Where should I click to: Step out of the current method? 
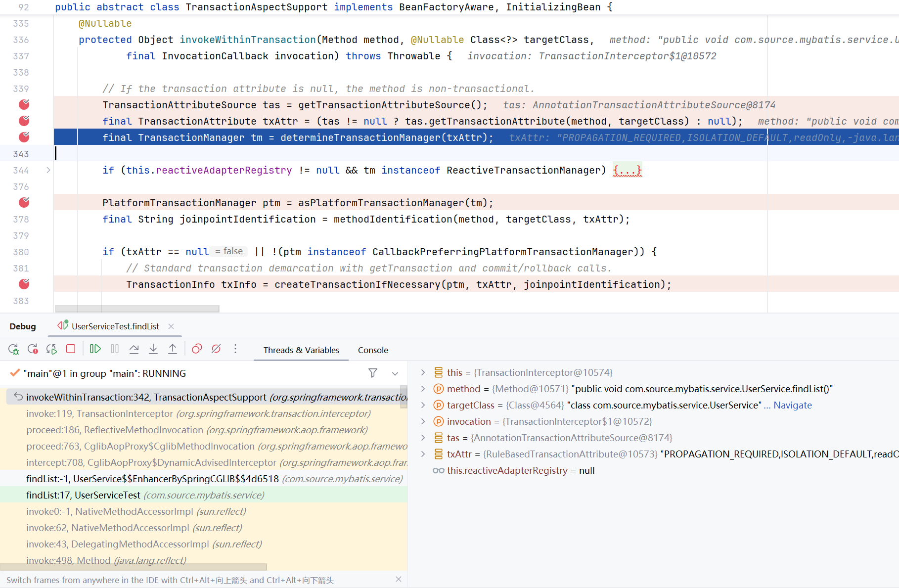coord(173,349)
